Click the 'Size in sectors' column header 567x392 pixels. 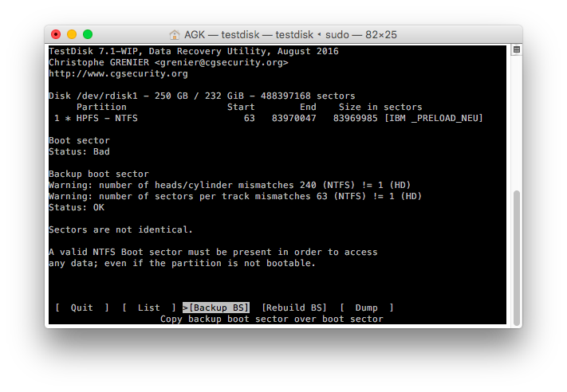coord(380,107)
